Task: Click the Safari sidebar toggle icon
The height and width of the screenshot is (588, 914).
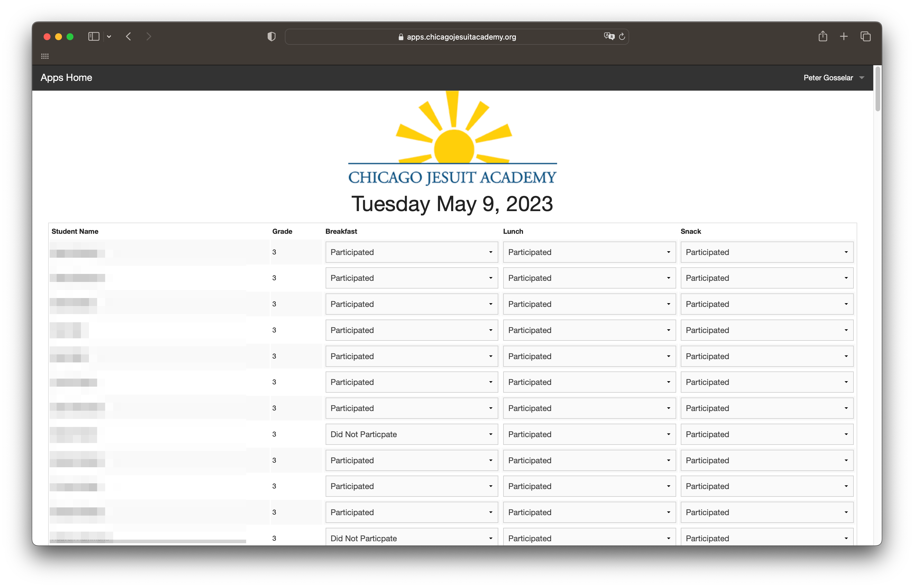Action: click(94, 37)
